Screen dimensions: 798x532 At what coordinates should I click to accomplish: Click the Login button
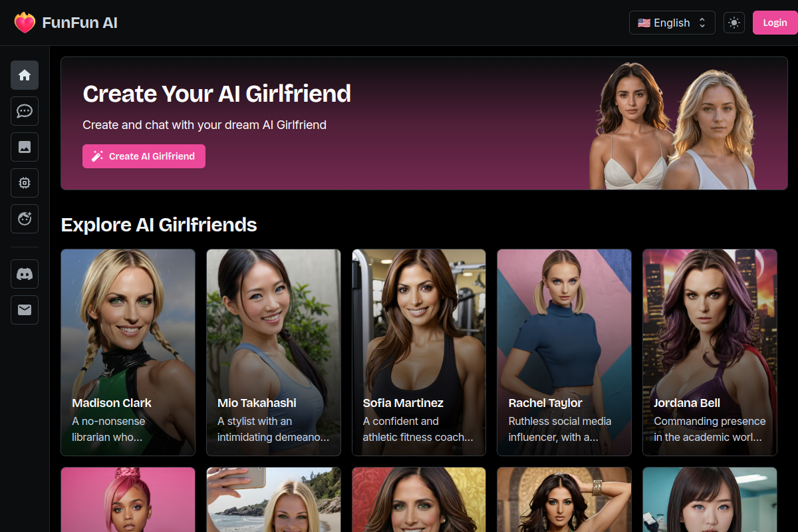(775, 23)
